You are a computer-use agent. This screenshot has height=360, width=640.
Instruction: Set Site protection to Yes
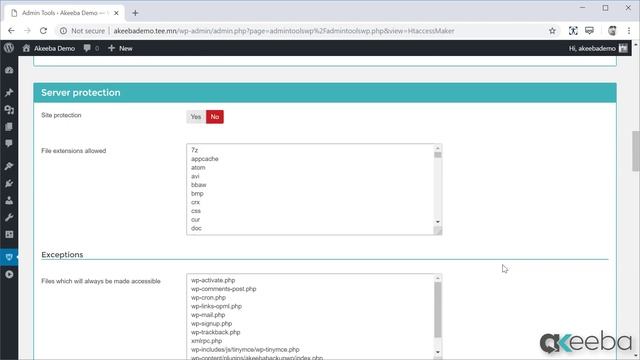(x=196, y=117)
